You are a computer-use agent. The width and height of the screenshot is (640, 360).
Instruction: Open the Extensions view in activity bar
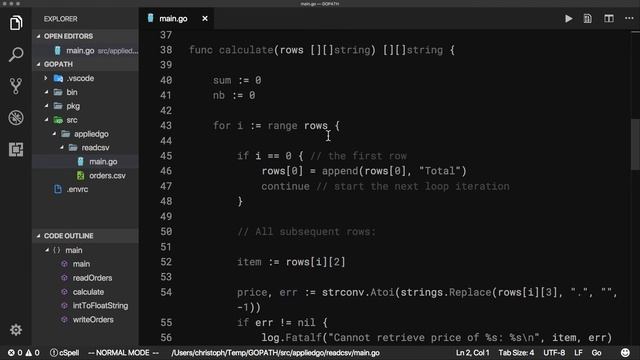coord(16,149)
